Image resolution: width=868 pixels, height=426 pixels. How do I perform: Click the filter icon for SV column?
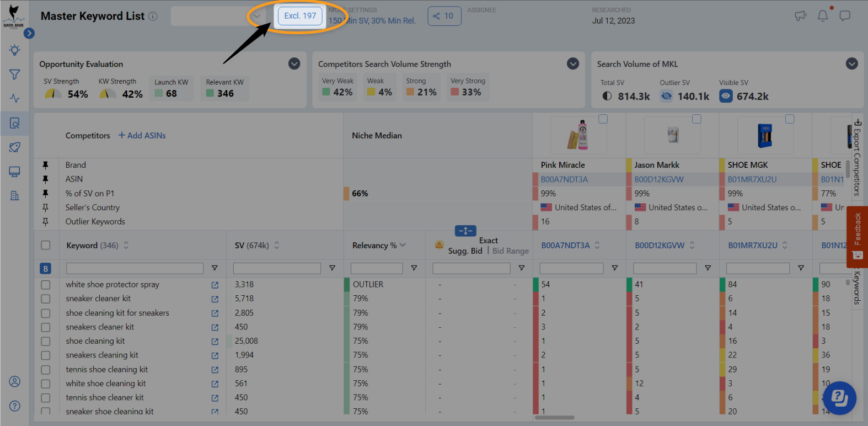[332, 268]
